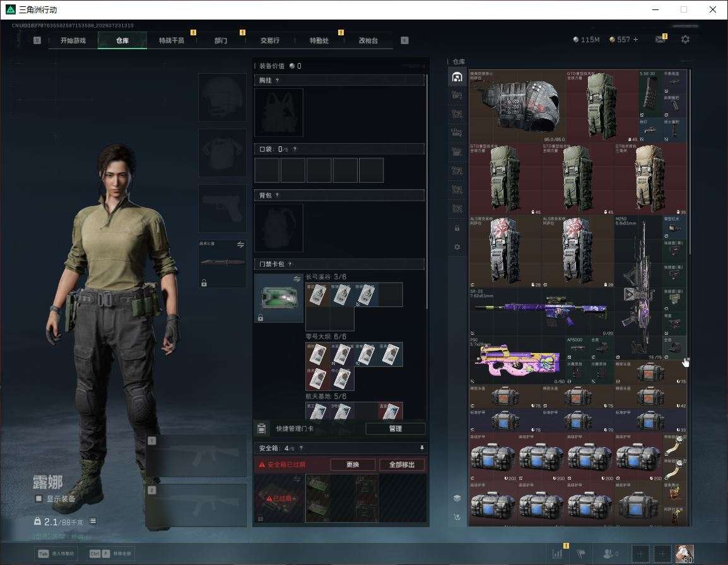Image resolution: width=728 pixels, height=565 pixels.
Task: Open the friends icon in bottom bar
Action: point(609,554)
